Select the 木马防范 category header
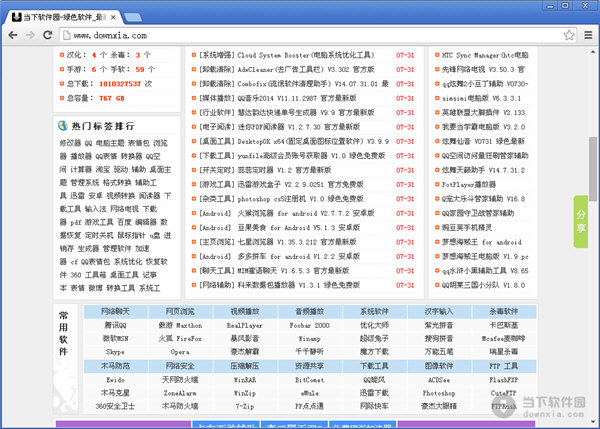Image resolution: width=600 pixels, height=429 pixels. click(116, 366)
